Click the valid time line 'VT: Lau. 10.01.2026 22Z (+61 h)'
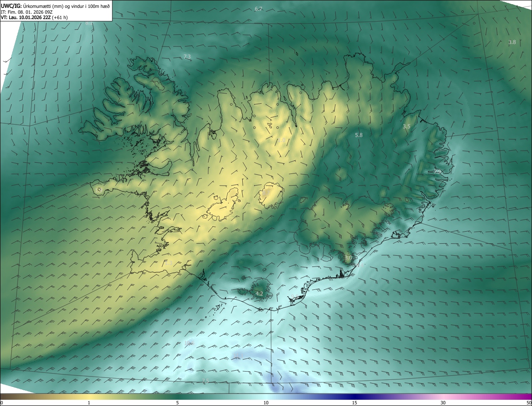The width and height of the screenshot is (532, 406). (34, 17)
